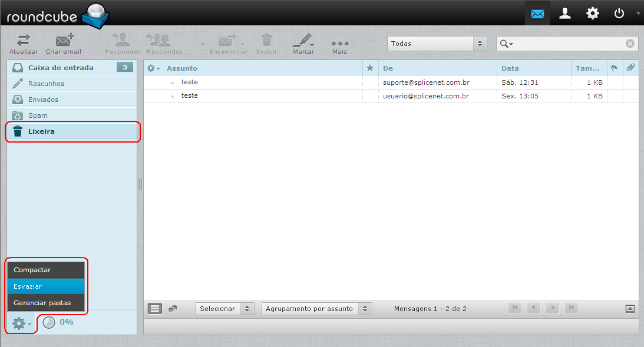Image resolution: width=644 pixels, height=347 pixels.
Task: Sort messages by De column
Action: (388, 68)
